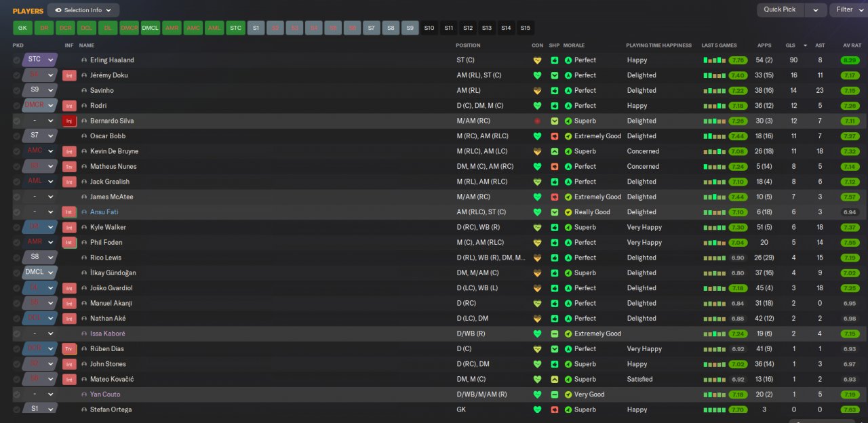This screenshot has width=868, height=423.
Task: Sort by the AV RAT column header
Action: click(x=852, y=45)
